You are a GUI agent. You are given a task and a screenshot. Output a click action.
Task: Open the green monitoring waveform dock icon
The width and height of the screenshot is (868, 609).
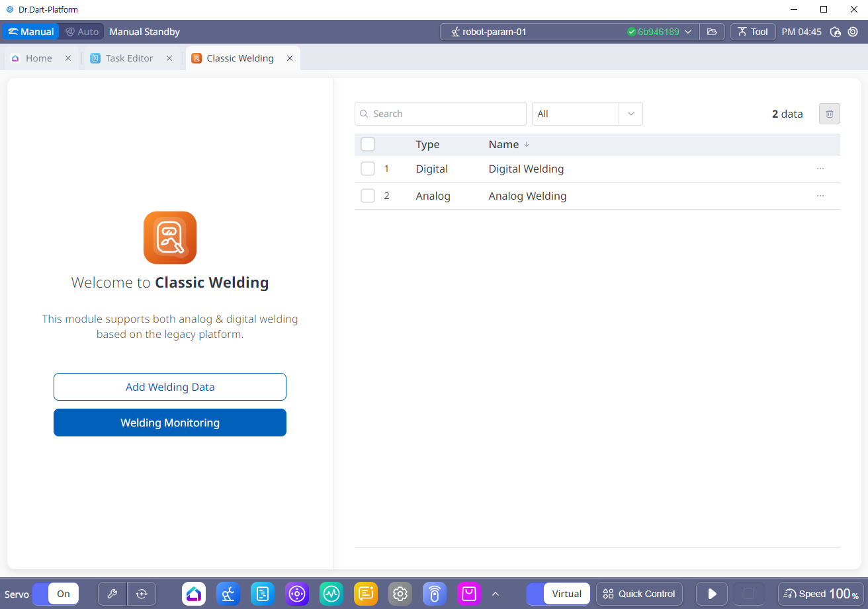331,594
